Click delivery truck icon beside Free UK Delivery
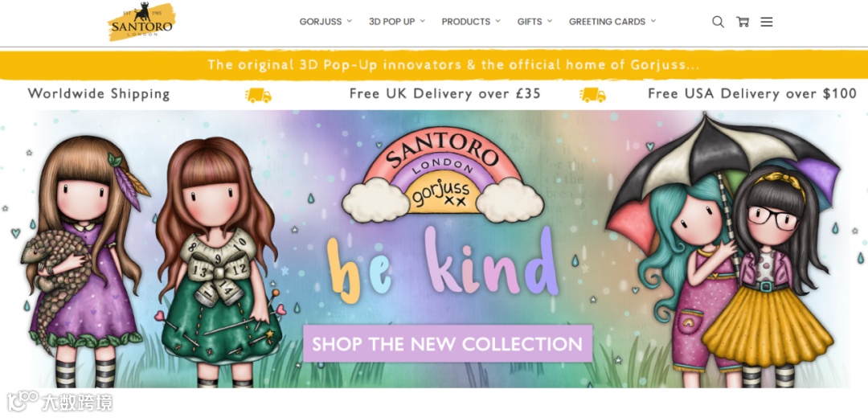The image size is (868, 418). pos(259,95)
